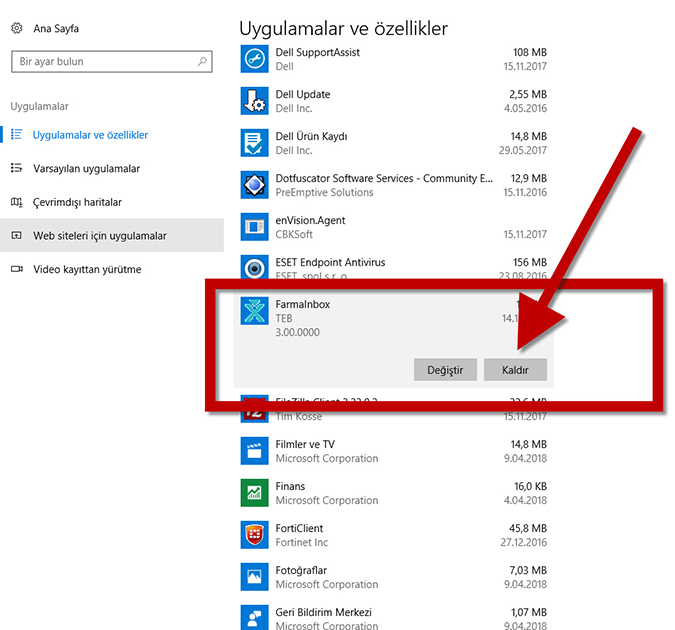Screen dimensions: 675x630
Task: Click the 3.00.0000 version text
Action: pyautogui.click(x=297, y=332)
